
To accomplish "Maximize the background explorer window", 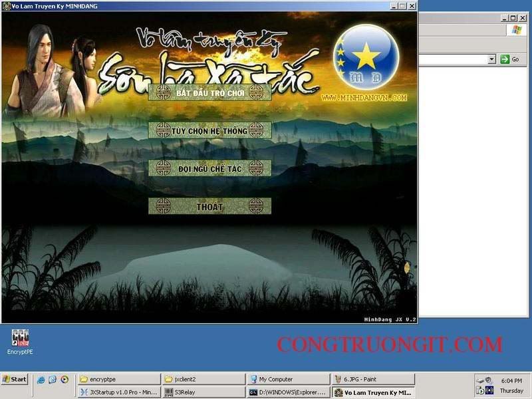I will pyautogui.click(x=513, y=18).
